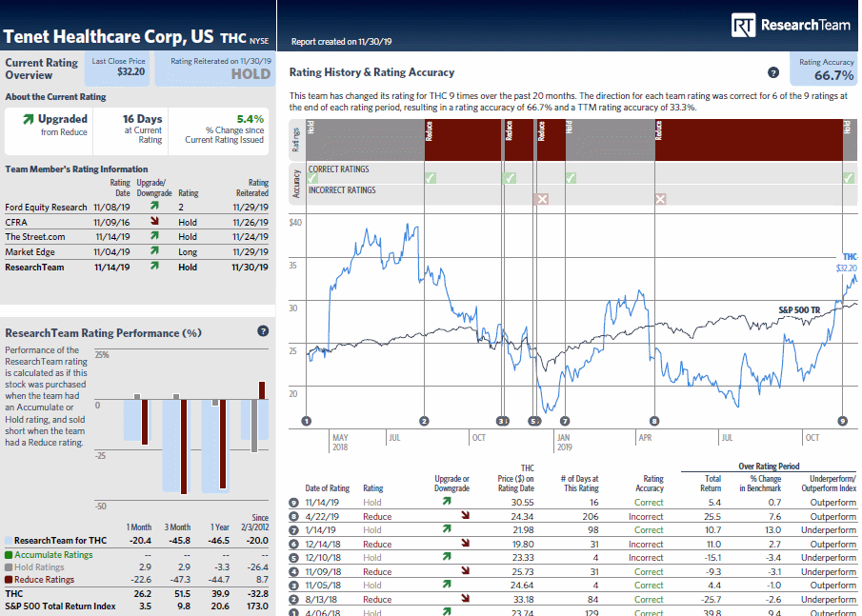Screen dimensions: 862x616
Task: Click the Date of Rating column header
Action: click(x=327, y=488)
